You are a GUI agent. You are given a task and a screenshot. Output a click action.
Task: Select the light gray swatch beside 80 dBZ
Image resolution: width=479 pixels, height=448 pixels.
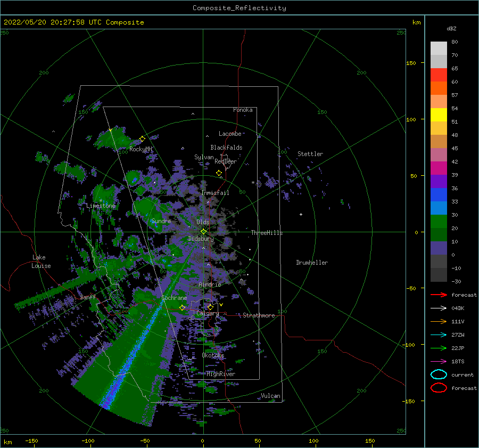(x=439, y=48)
